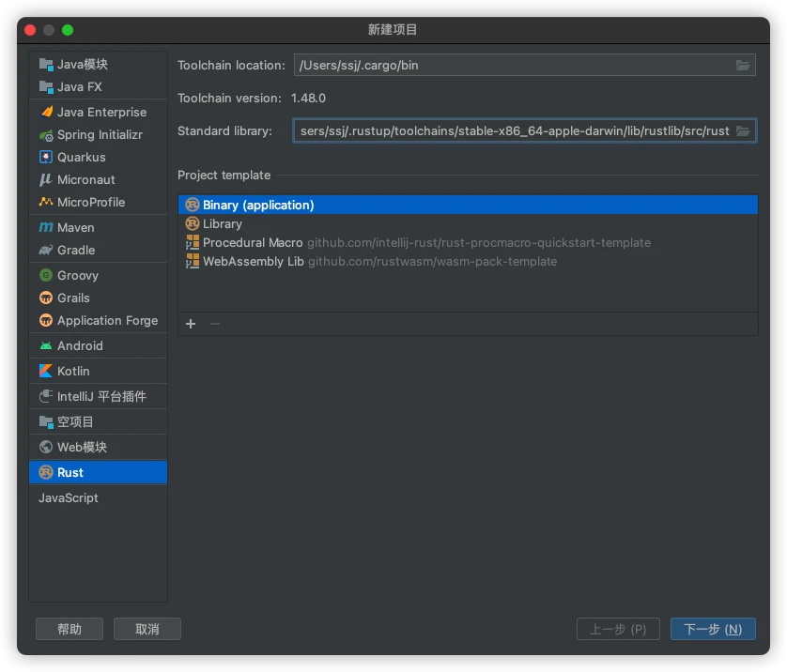
Task: Select the Application Forge label
Action: [x=107, y=320]
